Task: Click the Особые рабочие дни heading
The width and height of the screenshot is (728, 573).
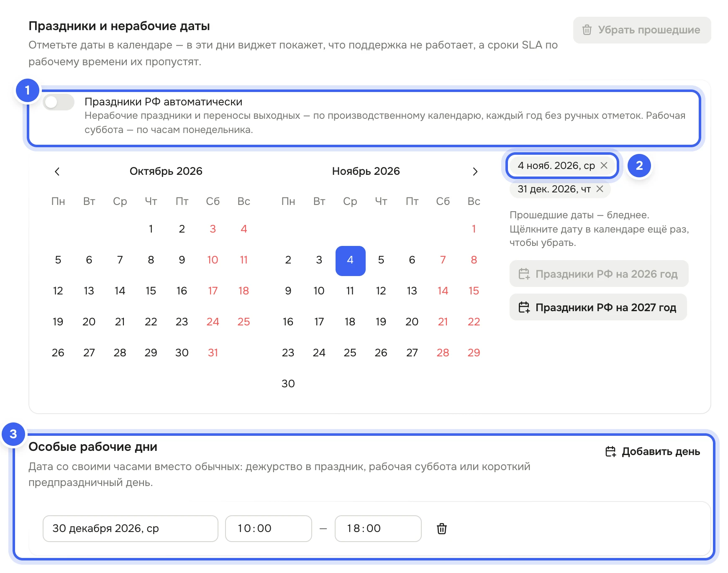Action: click(93, 447)
